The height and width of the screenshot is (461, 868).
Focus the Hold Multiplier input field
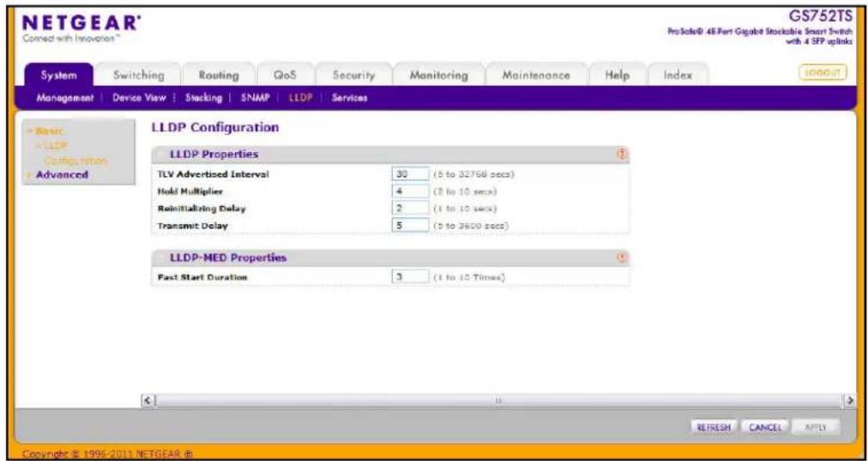point(410,191)
